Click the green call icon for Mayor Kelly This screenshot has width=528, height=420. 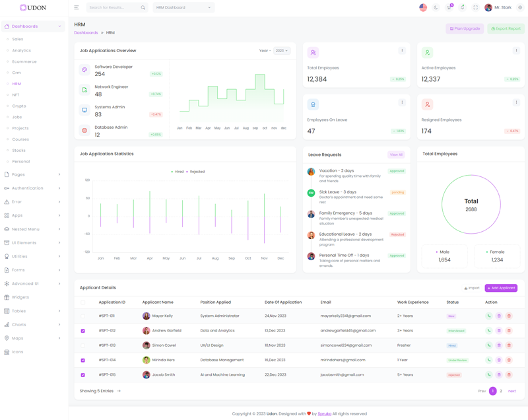(489, 316)
